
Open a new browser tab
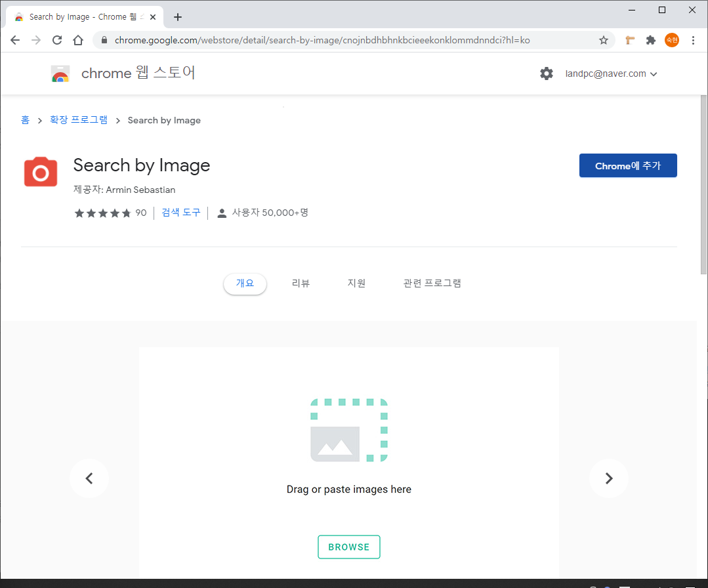178,17
